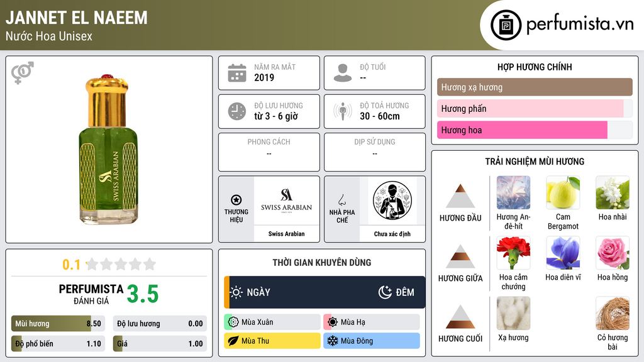The height and width of the screenshot is (362, 644).
Task: Click the person icon beside Độ tuổi
Action: (x=343, y=73)
